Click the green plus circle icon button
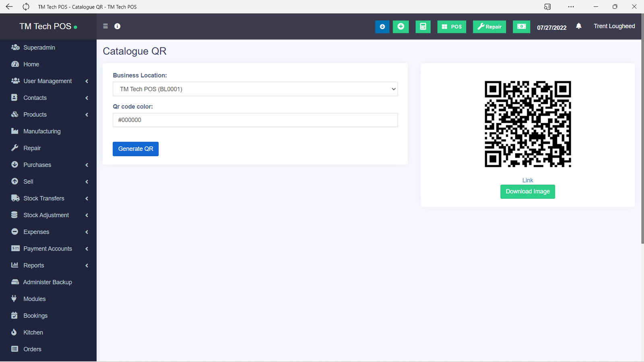The height and width of the screenshot is (362, 644). point(400,27)
